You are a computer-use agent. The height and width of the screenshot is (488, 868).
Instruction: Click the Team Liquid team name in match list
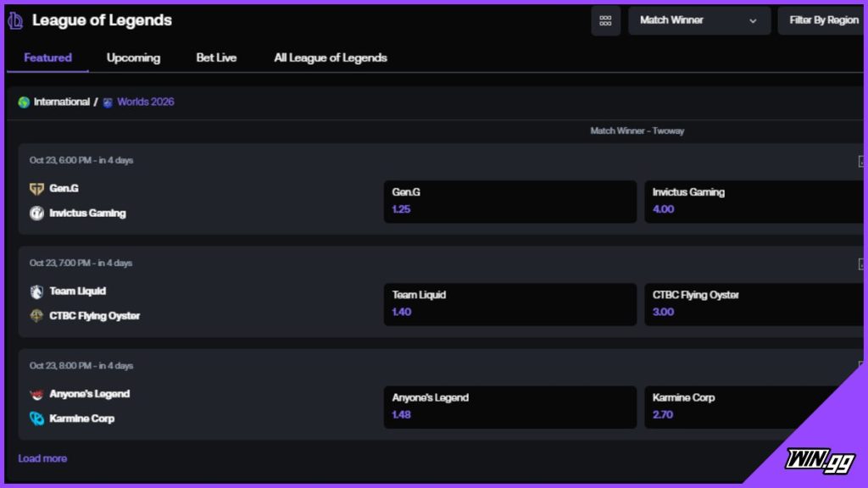pos(77,291)
